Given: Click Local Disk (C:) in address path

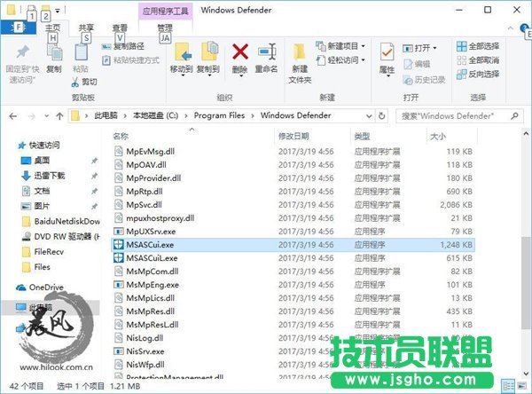Looking at the screenshot, I should click(x=156, y=115).
